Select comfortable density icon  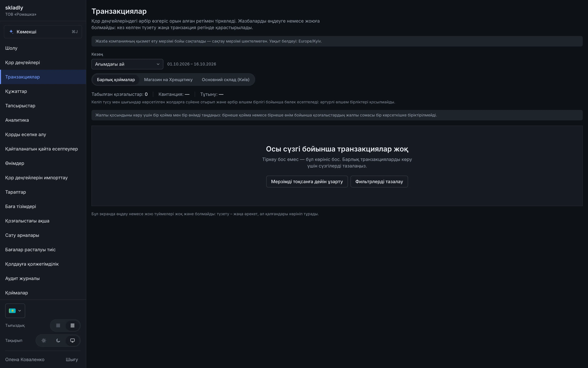58,325
